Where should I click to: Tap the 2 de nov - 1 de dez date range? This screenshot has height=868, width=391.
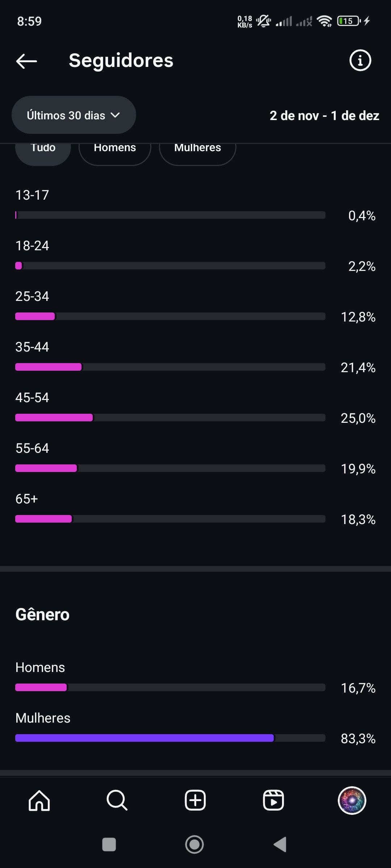(324, 115)
